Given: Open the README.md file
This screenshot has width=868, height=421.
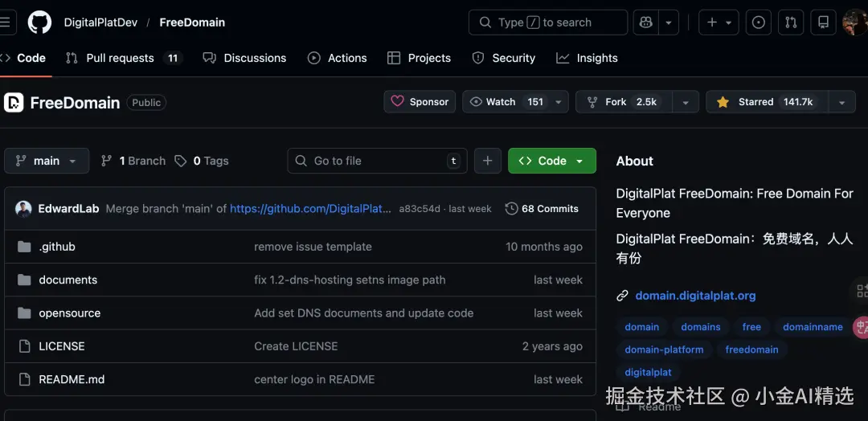Looking at the screenshot, I should pos(72,379).
